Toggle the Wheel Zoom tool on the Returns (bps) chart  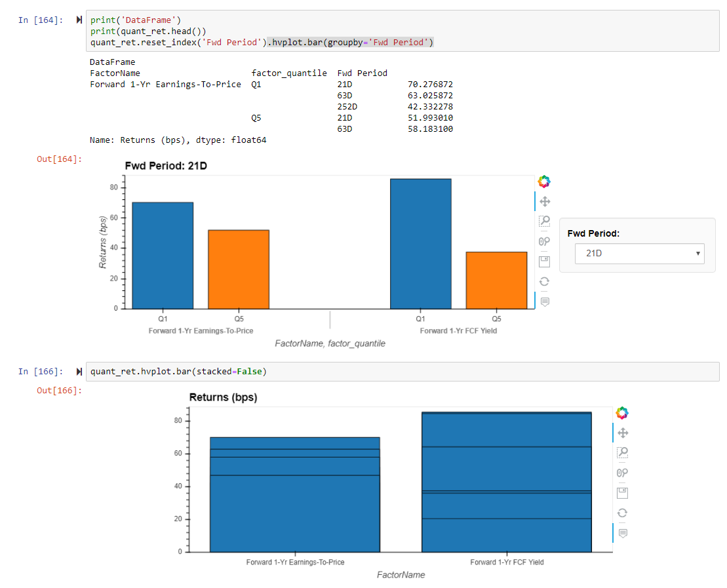point(622,473)
